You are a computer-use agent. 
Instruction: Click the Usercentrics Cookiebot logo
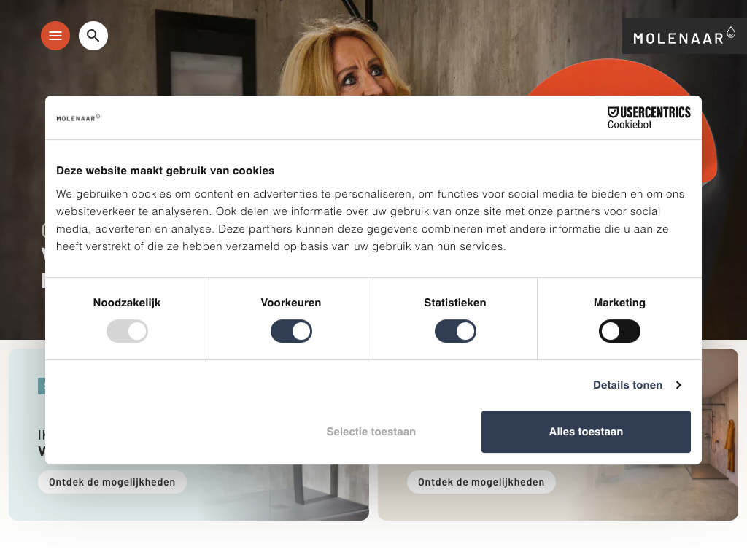(x=649, y=117)
